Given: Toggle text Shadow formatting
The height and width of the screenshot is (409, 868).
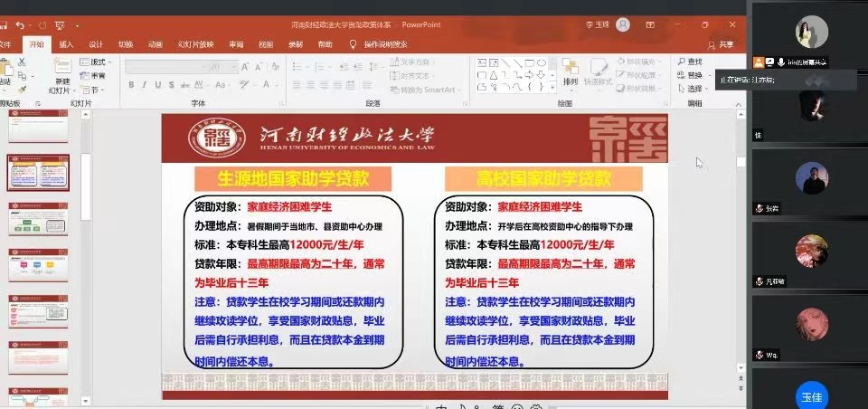Looking at the screenshot, I should point(171,85).
